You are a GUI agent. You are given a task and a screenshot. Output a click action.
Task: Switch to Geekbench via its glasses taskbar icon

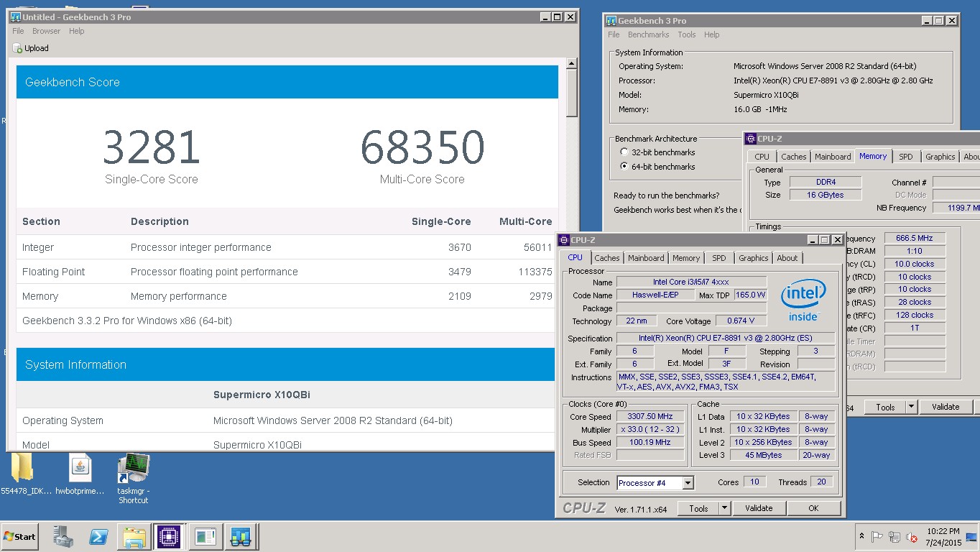[241, 536]
